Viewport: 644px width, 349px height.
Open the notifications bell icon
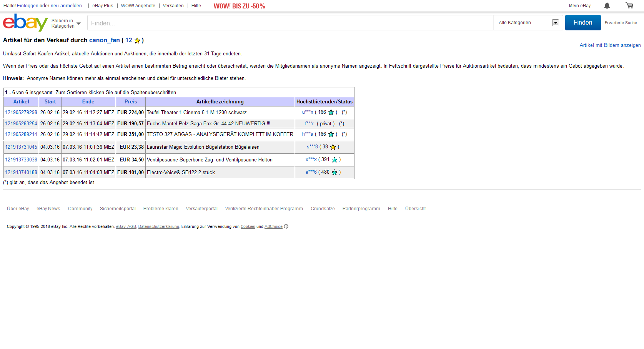click(607, 5)
